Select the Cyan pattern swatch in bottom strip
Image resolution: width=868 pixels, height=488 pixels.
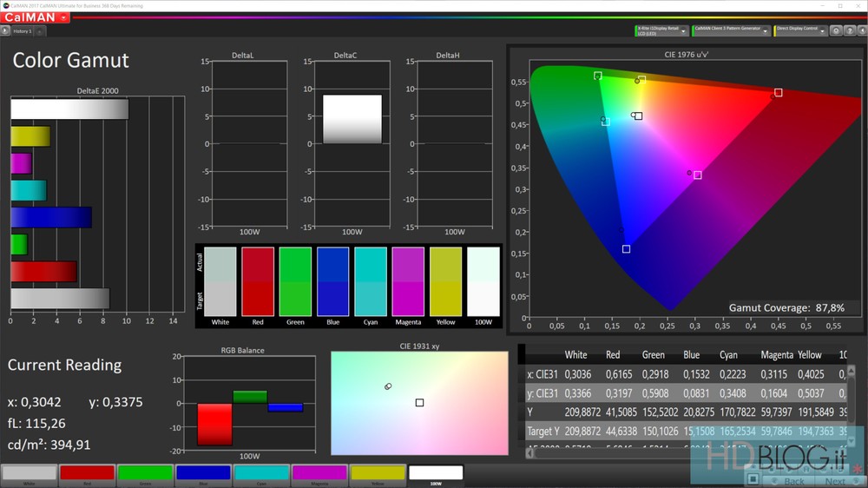(x=261, y=474)
